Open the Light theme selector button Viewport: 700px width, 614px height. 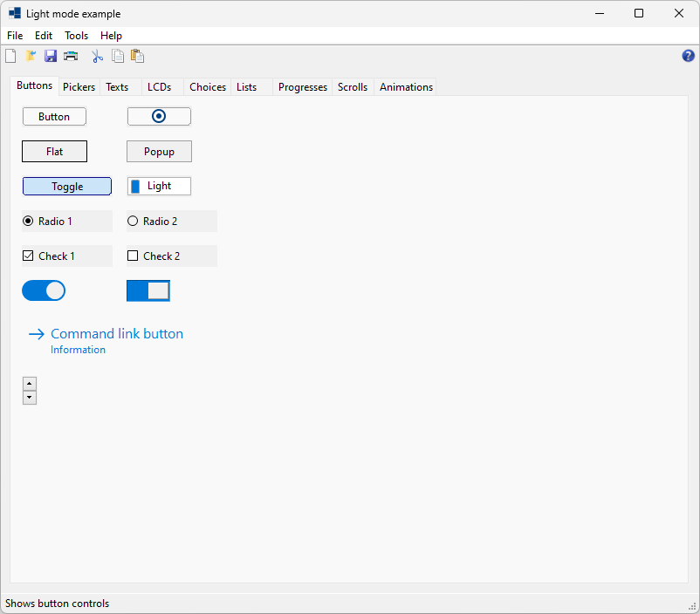click(159, 187)
